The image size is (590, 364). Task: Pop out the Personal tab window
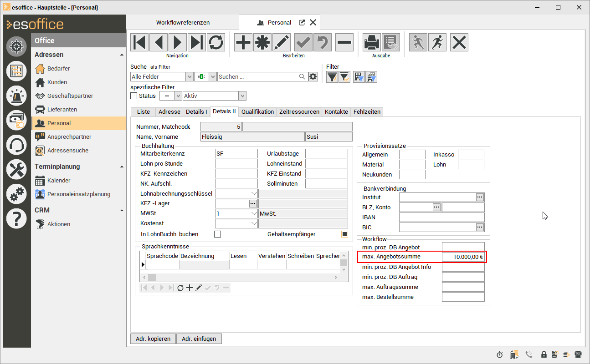tap(302, 22)
